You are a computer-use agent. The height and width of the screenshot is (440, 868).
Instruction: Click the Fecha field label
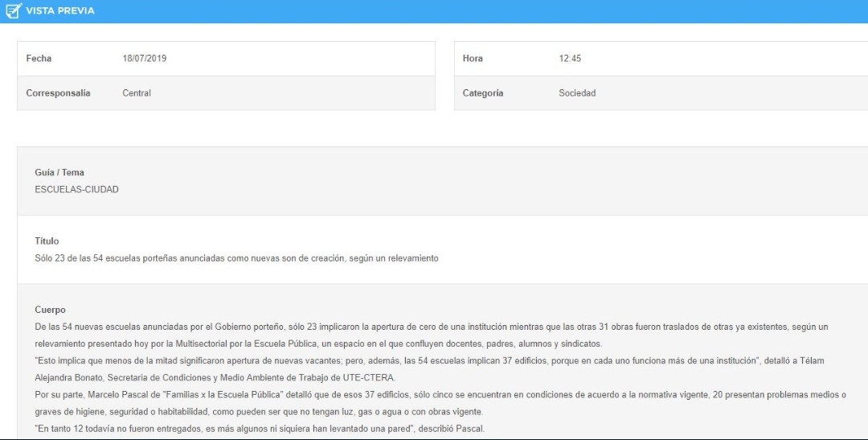click(x=39, y=59)
